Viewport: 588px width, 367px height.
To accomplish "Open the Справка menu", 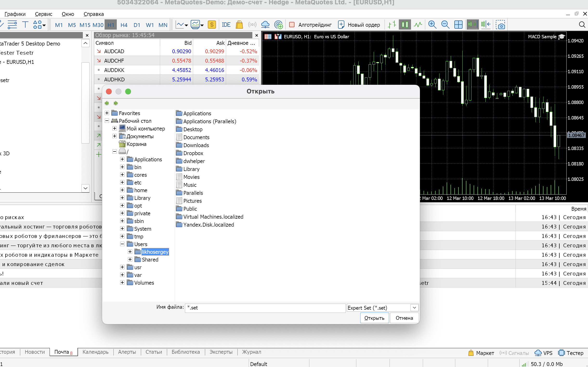I will tap(94, 14).
